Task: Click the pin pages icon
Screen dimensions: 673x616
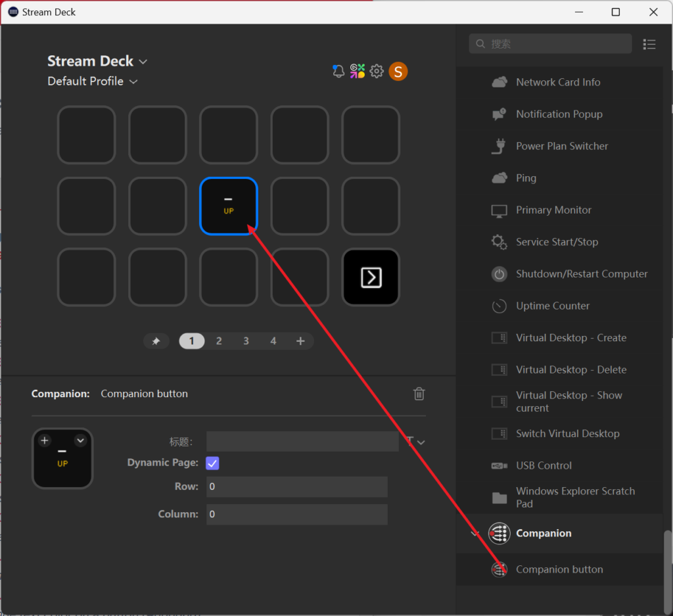Action: click(156, 341)
